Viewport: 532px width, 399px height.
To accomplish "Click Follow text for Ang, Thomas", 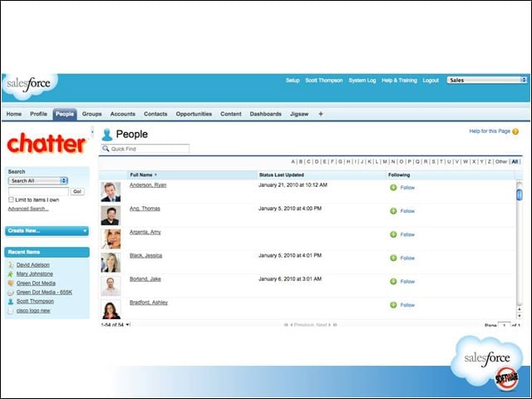I will pos(407,211).
